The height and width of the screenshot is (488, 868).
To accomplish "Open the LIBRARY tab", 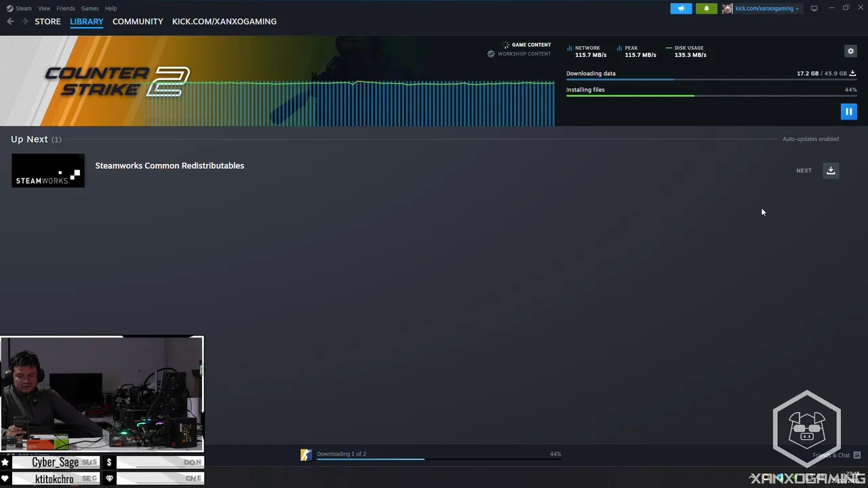I will [87, 22].
